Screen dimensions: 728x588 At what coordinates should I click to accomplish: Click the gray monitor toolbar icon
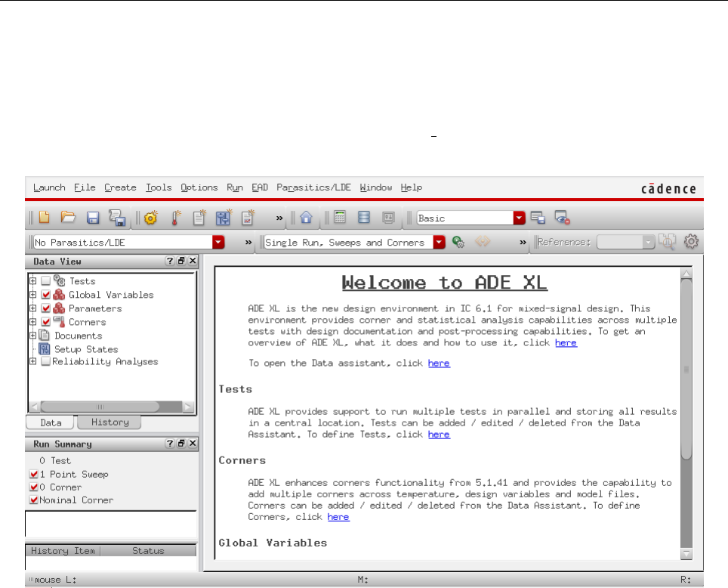pyautogui.click(x=389, y=217)
